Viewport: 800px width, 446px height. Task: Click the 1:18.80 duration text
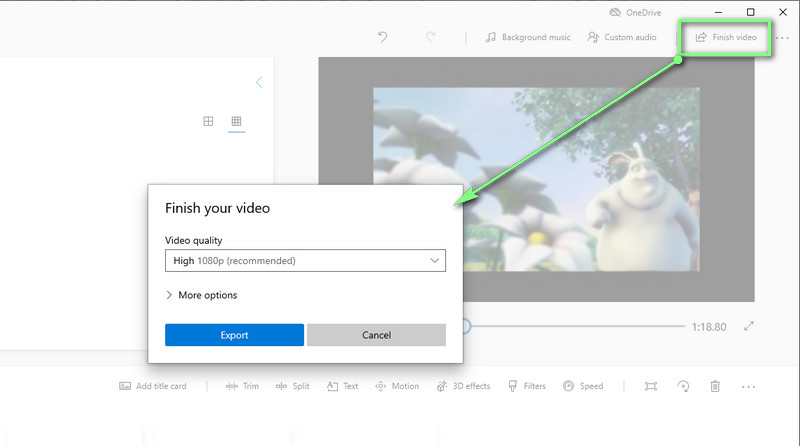tap(709, 327)
